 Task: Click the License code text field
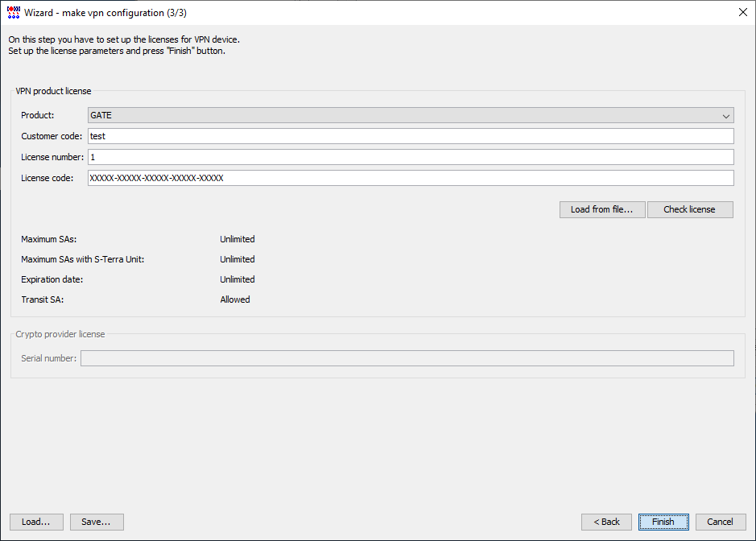pos(411,178)
